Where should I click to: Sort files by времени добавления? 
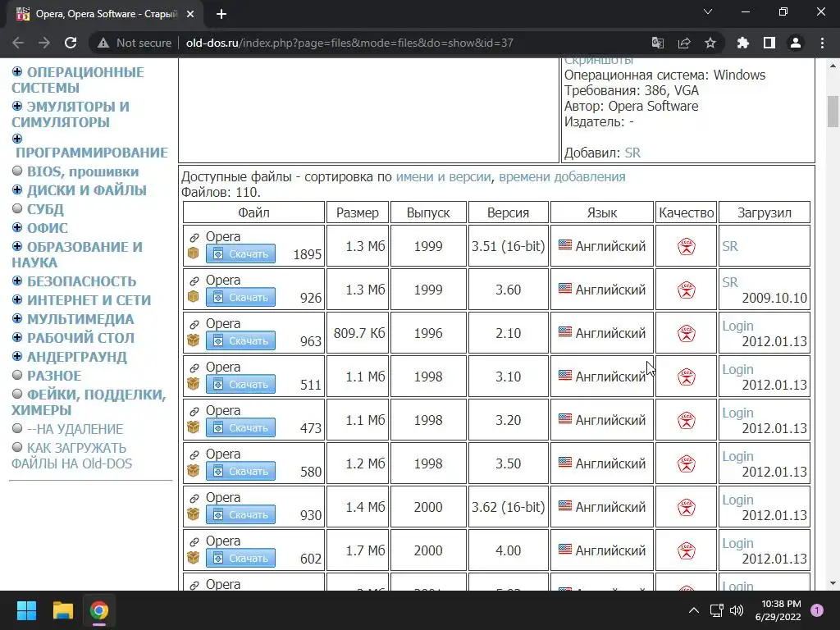[x=562, y=177]
